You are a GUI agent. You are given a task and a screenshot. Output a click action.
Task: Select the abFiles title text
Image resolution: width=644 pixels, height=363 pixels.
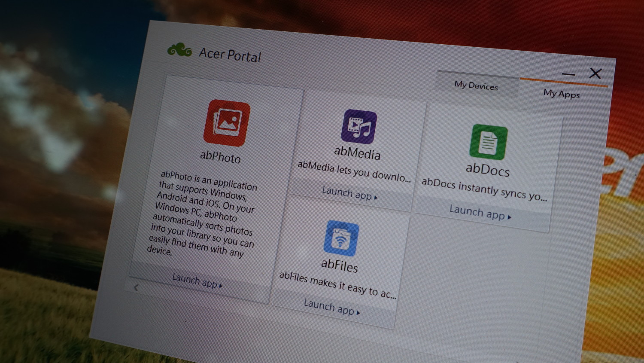tap(340, 265)
